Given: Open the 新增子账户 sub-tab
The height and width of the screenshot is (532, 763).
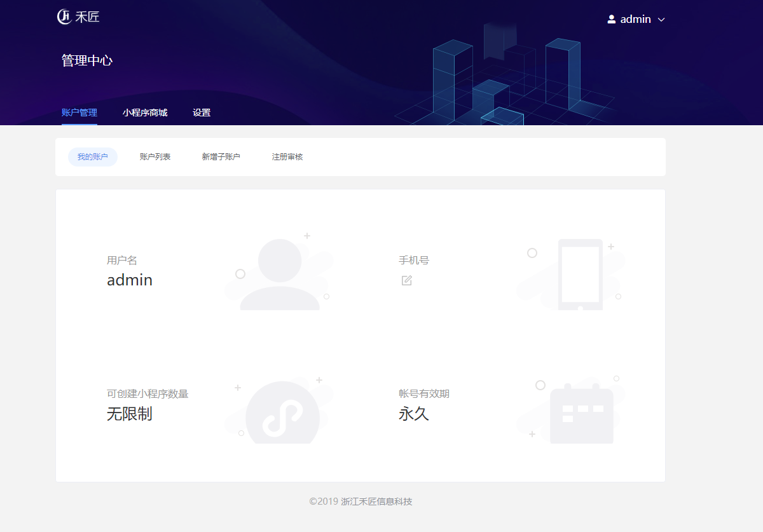Looking at the screenshot, I should (x=221, y=157).
